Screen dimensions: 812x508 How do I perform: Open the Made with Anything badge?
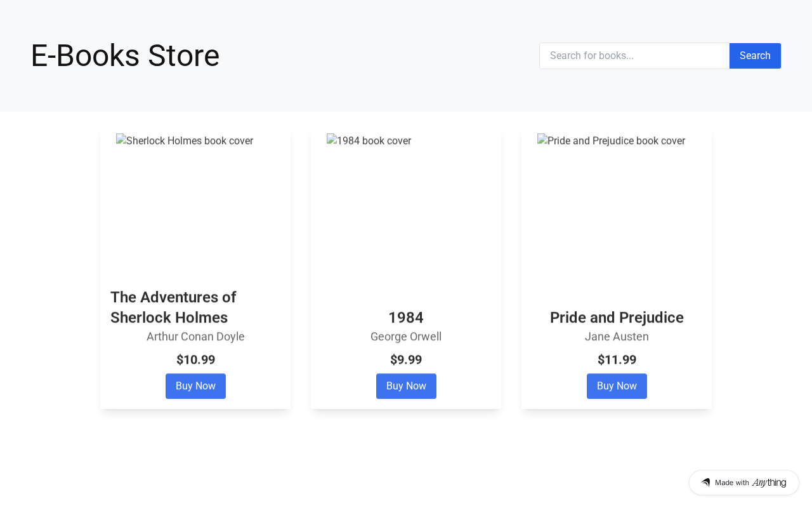pyautogui.click(x=744, y=483)
